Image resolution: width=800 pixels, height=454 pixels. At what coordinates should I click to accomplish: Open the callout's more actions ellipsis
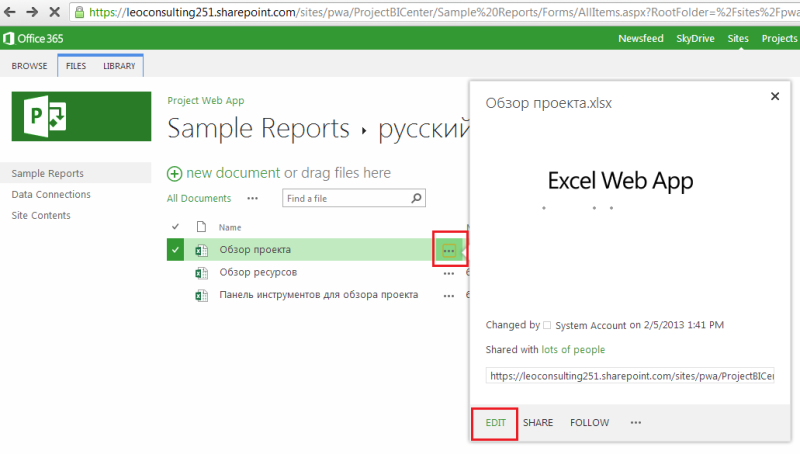tap(636, 422)
